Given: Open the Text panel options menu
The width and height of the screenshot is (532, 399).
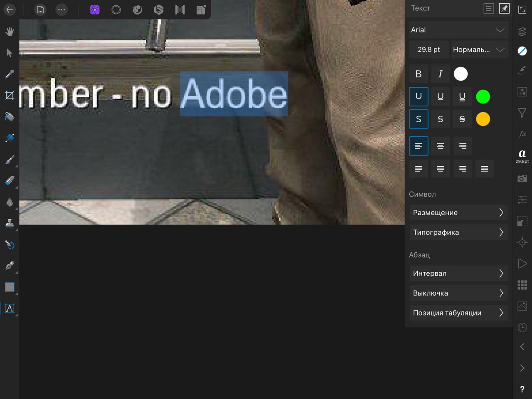Looking at the screenshot, I should tap(489, 8).
